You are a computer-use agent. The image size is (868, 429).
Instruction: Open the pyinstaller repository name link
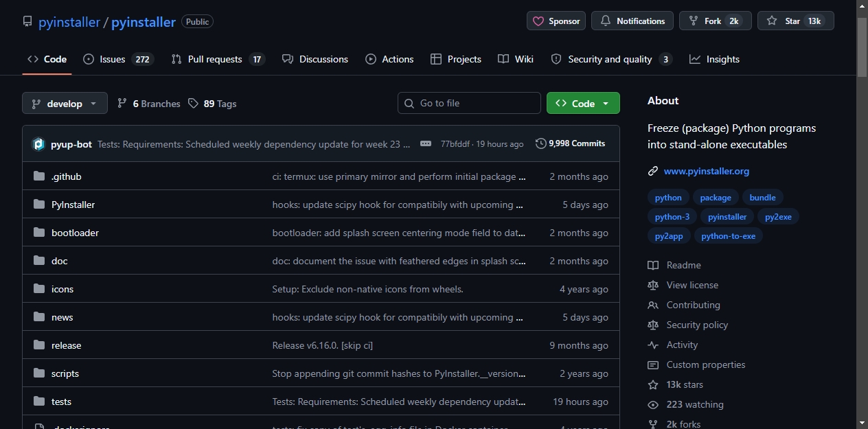144,22
